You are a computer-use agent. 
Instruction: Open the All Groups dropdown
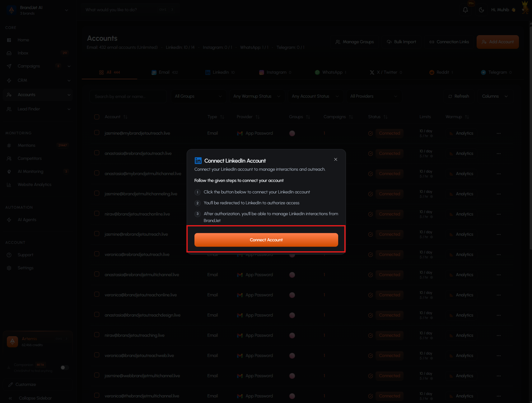[x=198, y=96]
